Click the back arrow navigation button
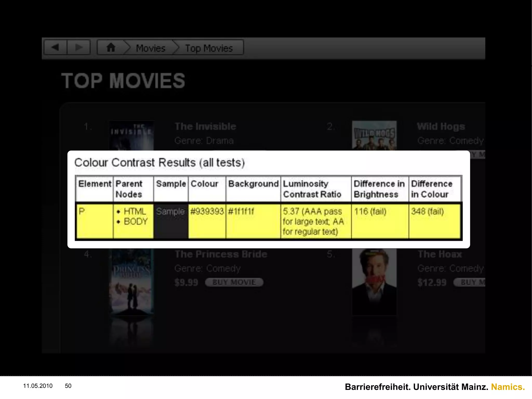 [x=55, y=47]
